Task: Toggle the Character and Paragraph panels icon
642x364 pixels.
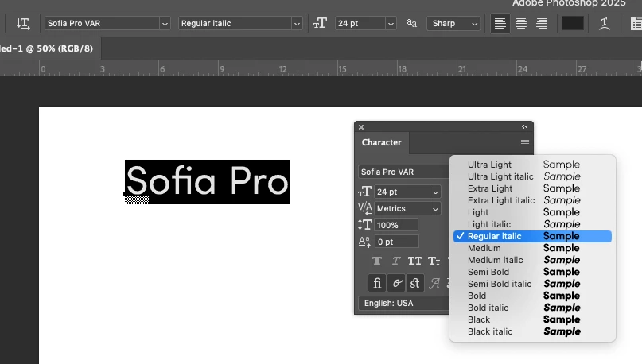Action: [636, 24]
